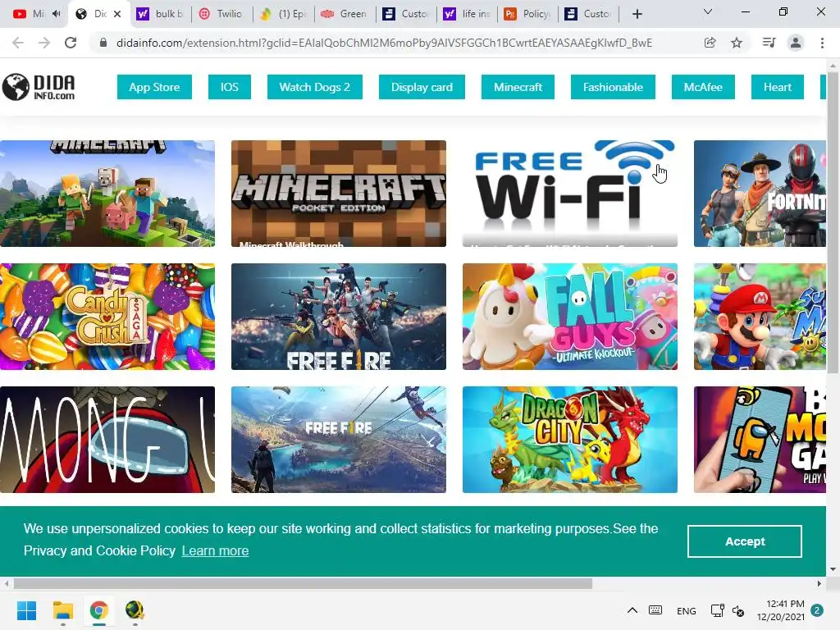Open the Free Fire landscape thumbnail

pos(339,440)
